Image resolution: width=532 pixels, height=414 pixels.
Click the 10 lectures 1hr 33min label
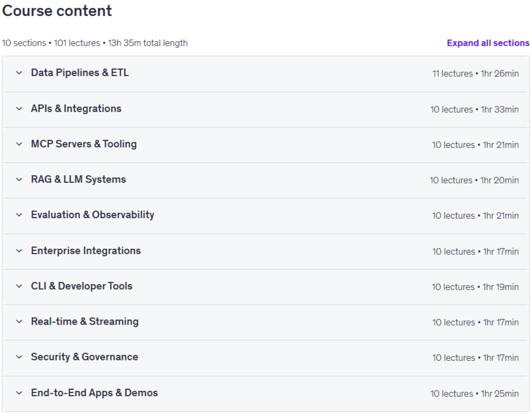pyautogui.click(x=474, y=109)
